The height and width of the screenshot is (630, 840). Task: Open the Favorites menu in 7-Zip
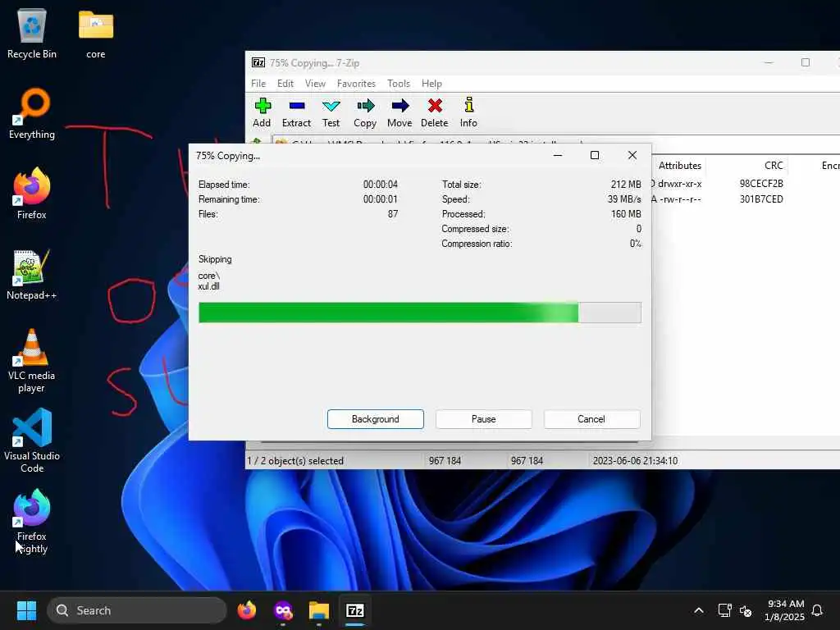[356, 84]
